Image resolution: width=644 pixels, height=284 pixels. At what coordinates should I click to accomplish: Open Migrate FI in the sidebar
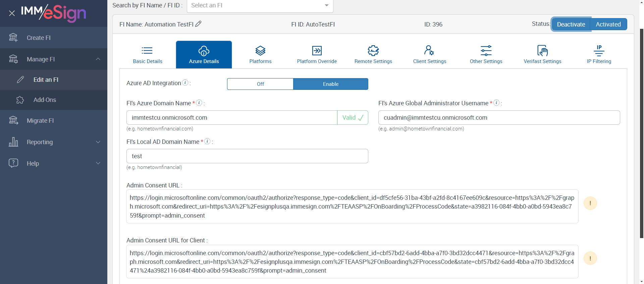[x=54, y=121]
